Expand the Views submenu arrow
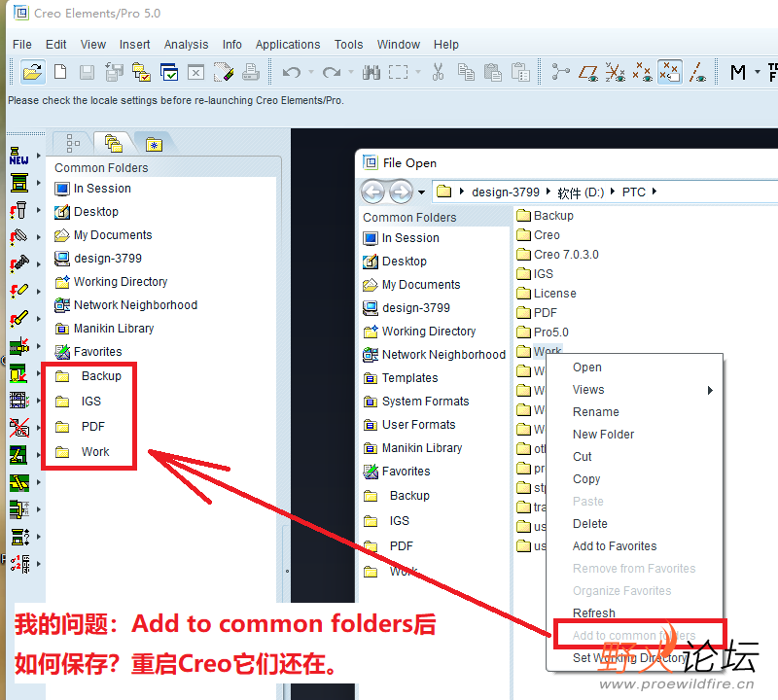 [x=710, y=390]
